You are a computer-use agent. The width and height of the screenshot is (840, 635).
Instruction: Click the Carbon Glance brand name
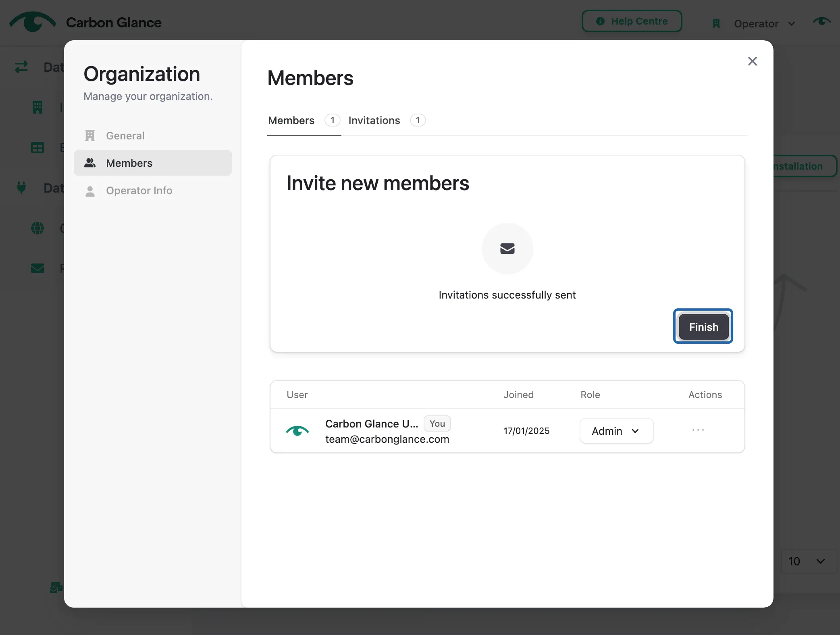[x=114, y=23]
